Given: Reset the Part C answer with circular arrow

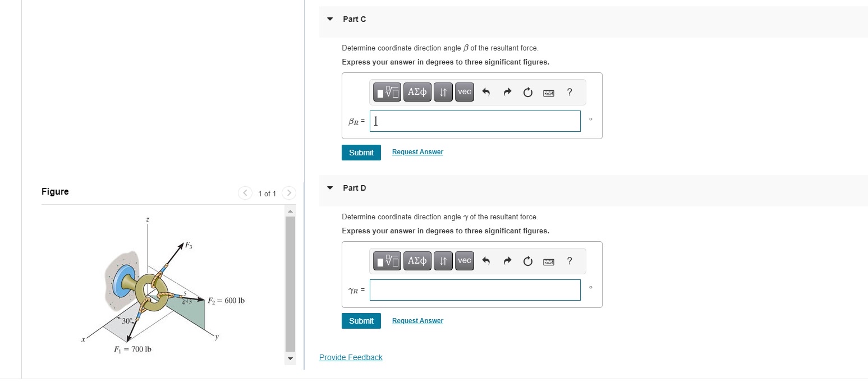Looking at the screenshot, I should 527,92.
